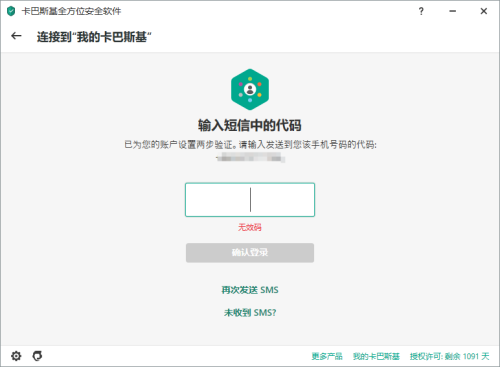This screenshot has width=500, height=367.
Task: Click the 确认登录 confirm login button
Action: coord(250,253)
